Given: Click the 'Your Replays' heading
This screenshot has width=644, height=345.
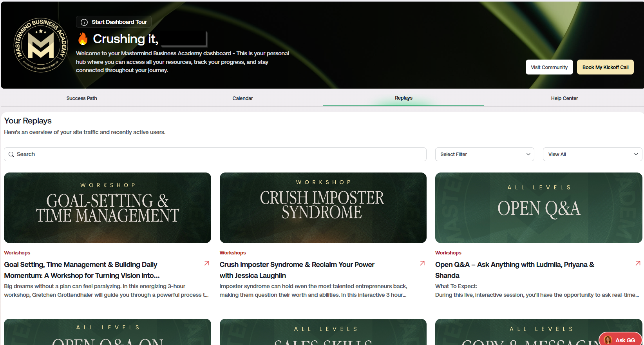Looking at the screenshot, I should click(28, 121).
